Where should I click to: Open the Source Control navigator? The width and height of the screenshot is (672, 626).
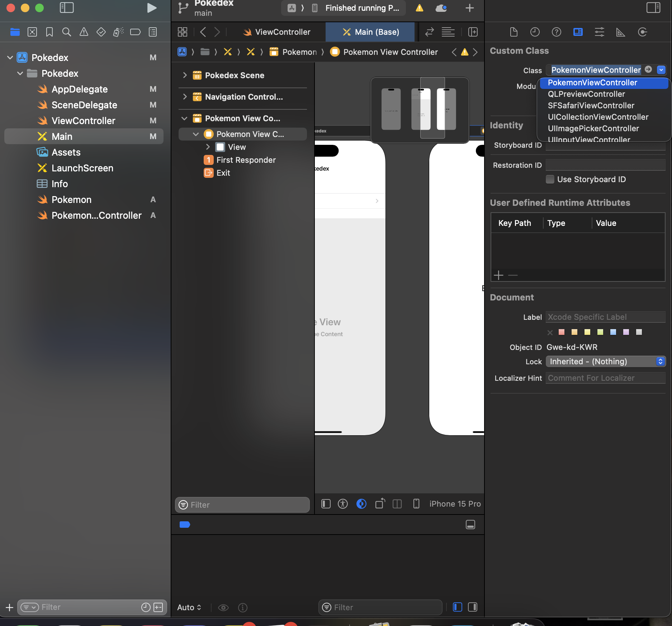tap(32, 32)
